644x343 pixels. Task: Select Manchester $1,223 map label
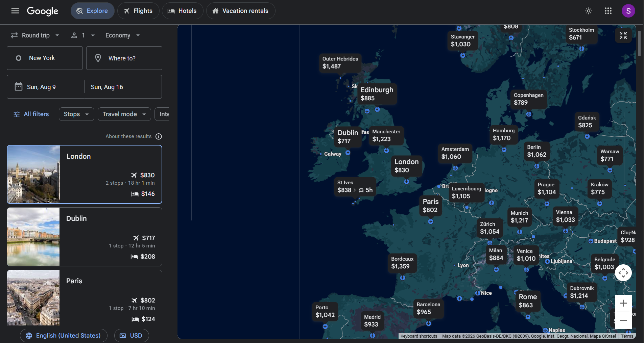tap(386, 135)
